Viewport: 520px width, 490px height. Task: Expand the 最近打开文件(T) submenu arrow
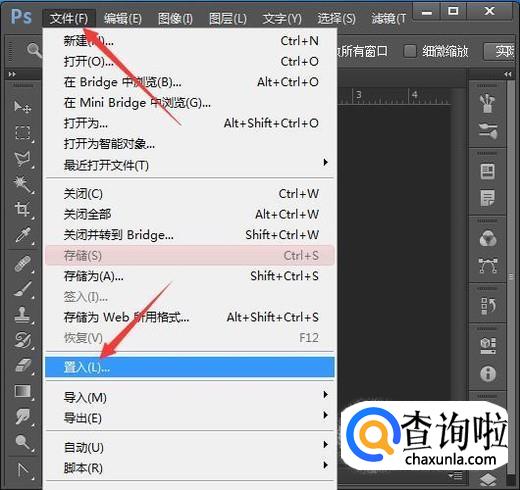pos(326,162)
